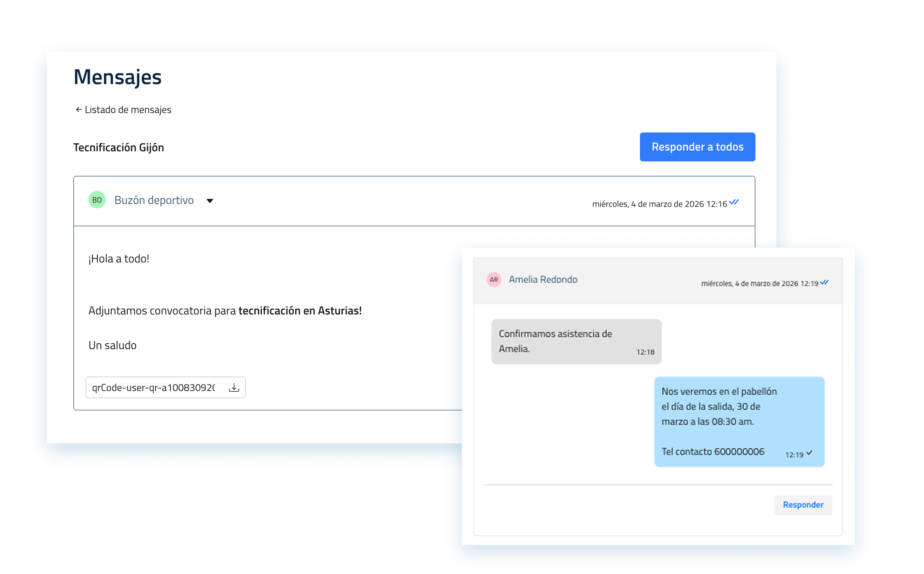Click the back arrow beside Listado de mensajes
Image resolution: width=924 pixels, height=574 pixels.
pyautogui.click(x=79, y=110)
